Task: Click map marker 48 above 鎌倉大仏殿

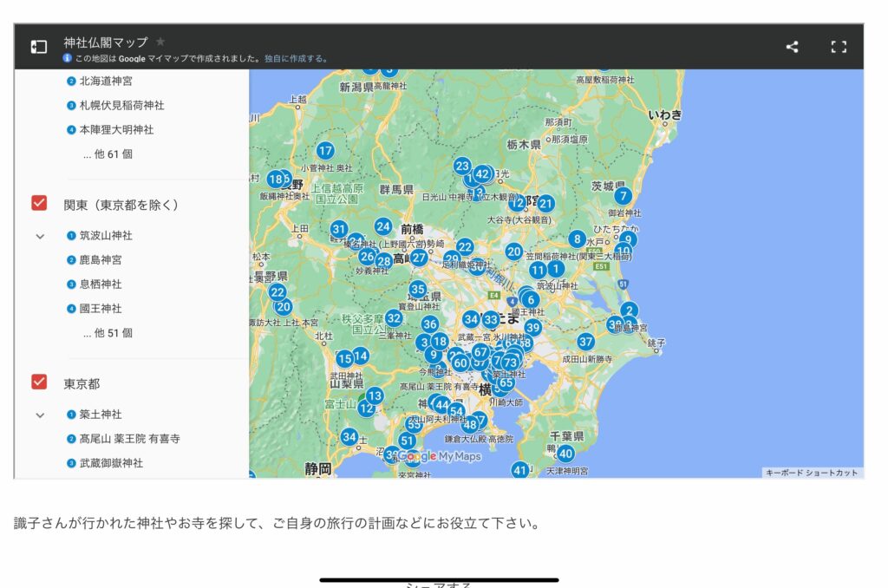Action: coord(470,424)
